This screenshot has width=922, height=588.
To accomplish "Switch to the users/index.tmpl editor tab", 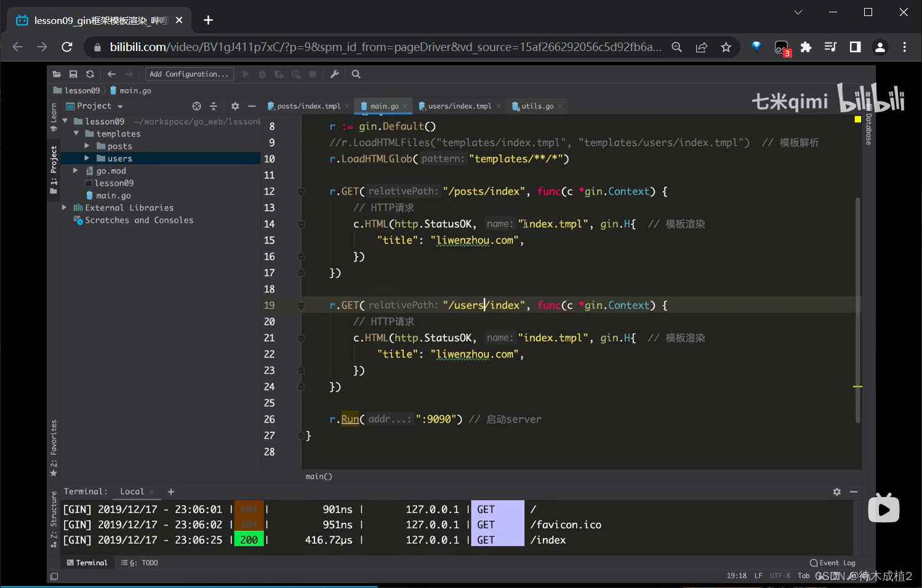I will point(459,106).
